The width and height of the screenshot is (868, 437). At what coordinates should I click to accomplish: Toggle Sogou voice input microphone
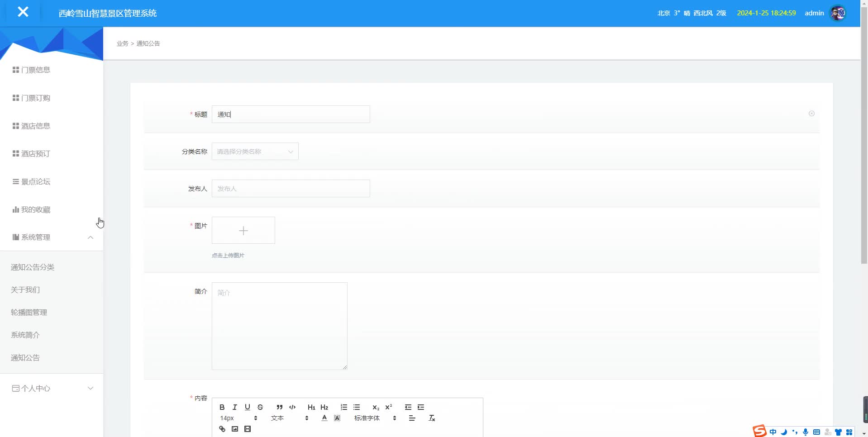tap(806, 432)
